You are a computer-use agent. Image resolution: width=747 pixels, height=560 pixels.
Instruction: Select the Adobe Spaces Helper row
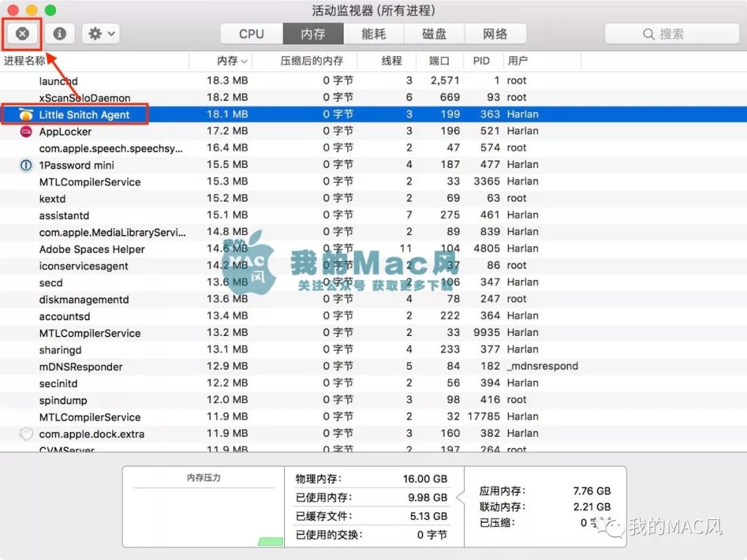(x=92, y=249)
